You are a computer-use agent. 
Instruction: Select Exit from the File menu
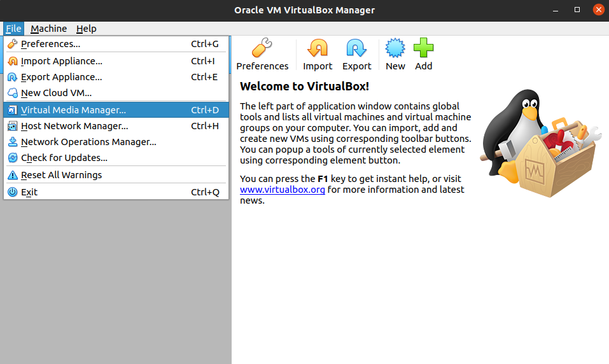tap(116, 192)
